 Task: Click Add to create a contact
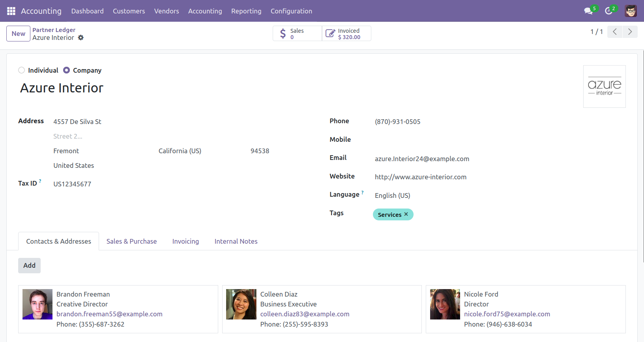29,265
